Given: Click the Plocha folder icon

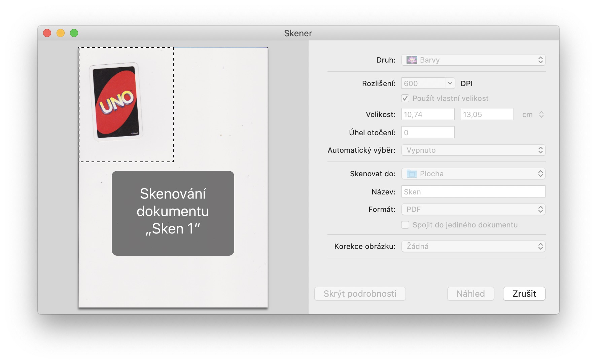Looking at the screenshot, I should (412, 174).
